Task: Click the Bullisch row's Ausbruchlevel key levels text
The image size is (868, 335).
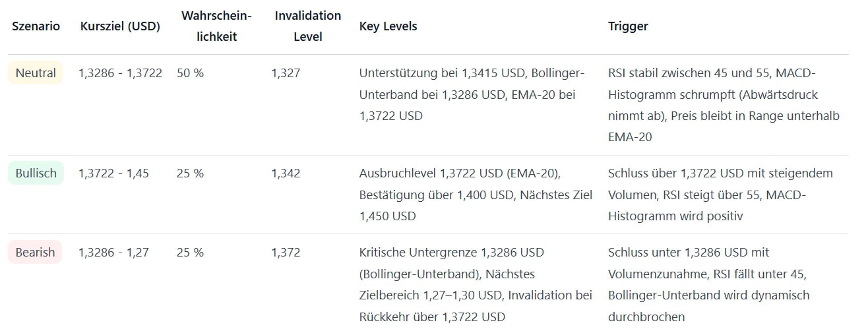Action: click(475, 195)
